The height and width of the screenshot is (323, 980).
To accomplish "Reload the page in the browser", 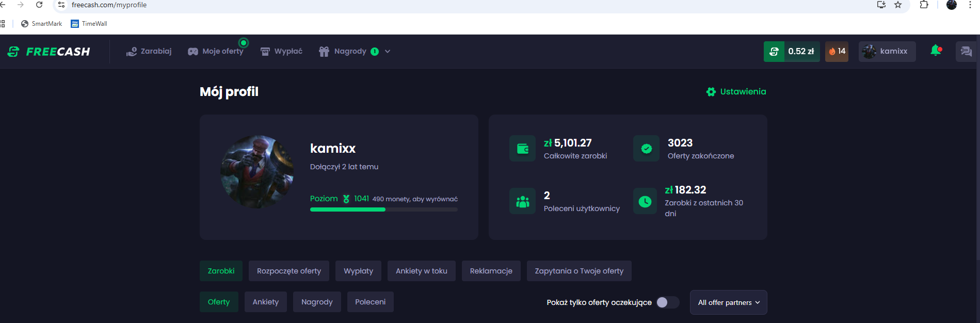I will tap(39, 5).
